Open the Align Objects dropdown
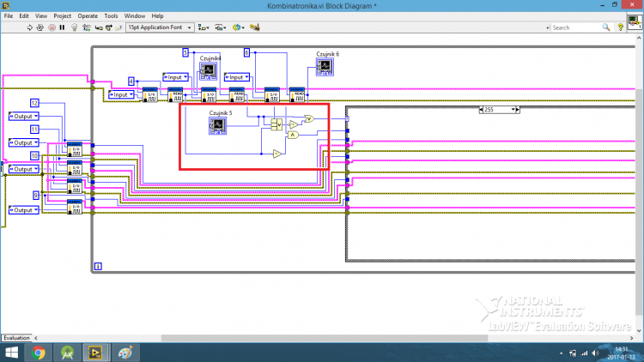 pyautogui.click(x=204, y=27)
